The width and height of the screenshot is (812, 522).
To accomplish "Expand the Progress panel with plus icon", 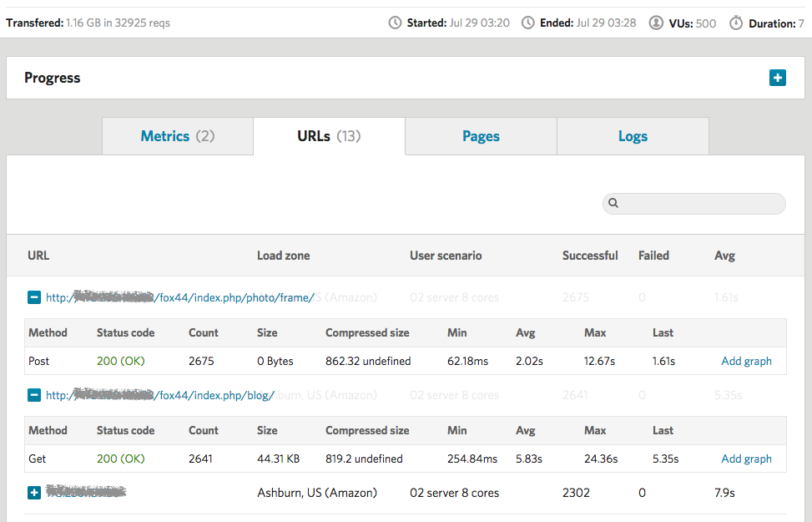I will click(777, 78).
